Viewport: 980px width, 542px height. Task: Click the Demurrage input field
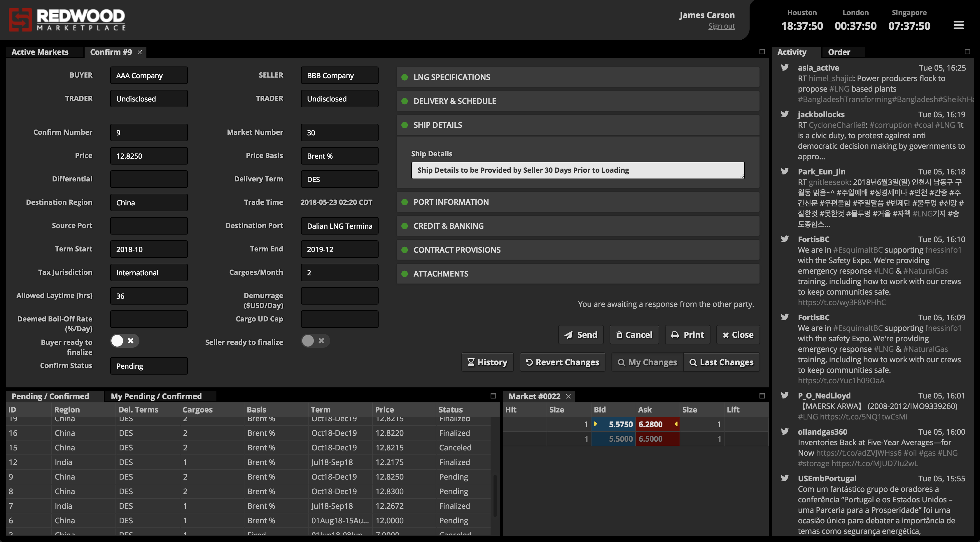point(339,296)
